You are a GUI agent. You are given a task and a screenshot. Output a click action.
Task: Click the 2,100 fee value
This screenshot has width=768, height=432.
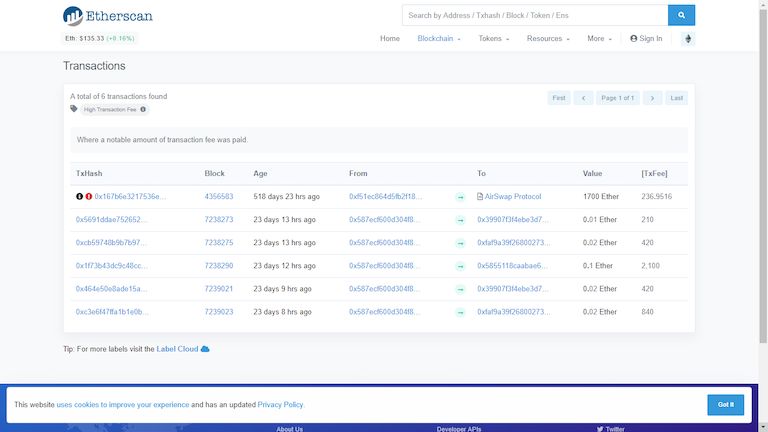click(x=650, y=265)
